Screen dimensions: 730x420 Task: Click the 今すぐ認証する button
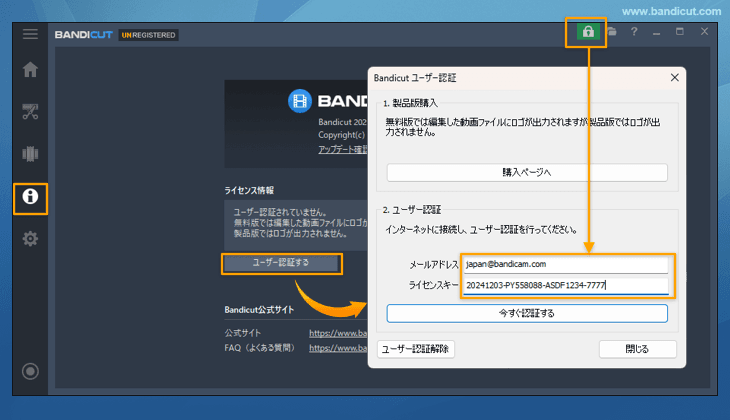527,313
